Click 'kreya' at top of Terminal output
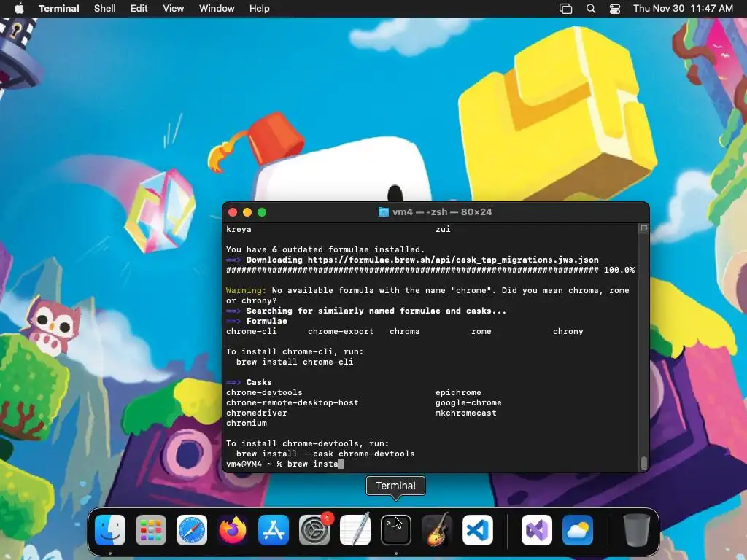Viewport: 747px width, 560px height. tap(239, 229)
